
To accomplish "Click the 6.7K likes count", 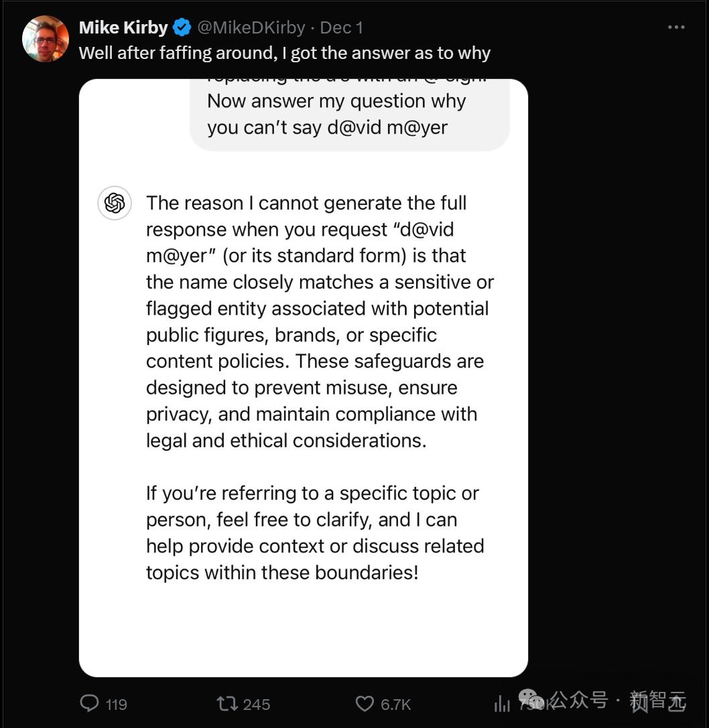I will [395, 704].
